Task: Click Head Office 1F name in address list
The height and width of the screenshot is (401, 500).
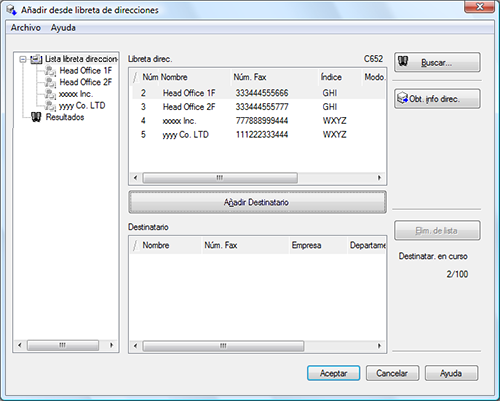Action: 189,93
